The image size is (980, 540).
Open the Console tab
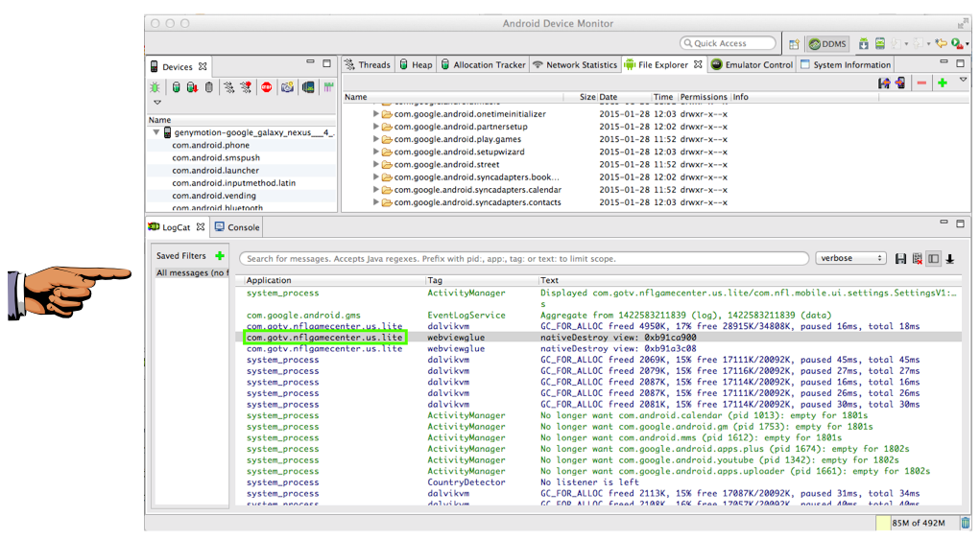point(236,227)
